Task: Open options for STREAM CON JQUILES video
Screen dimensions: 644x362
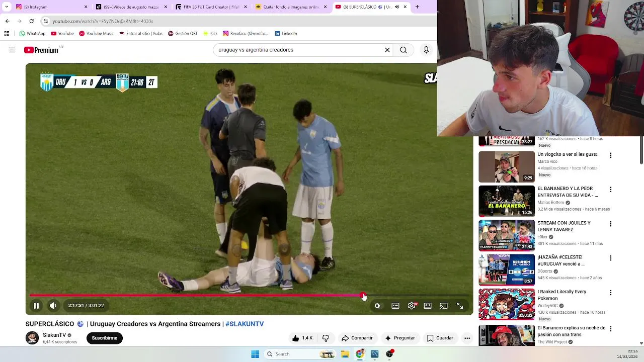Action: coord(611,224)
